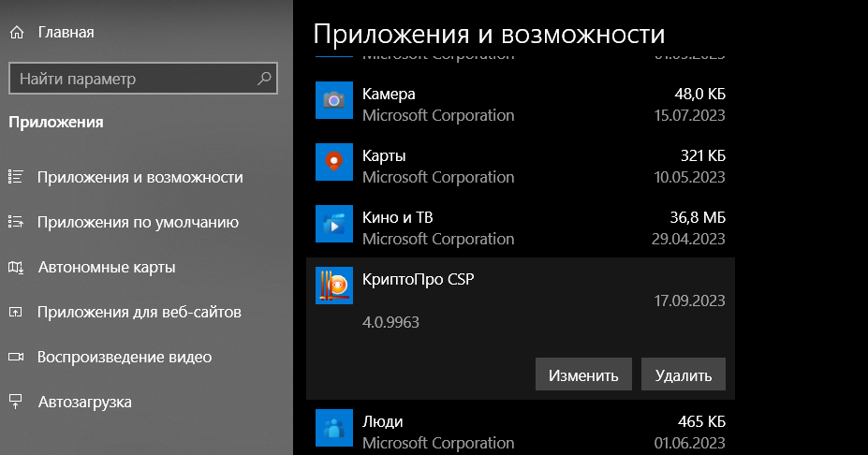Viewport: 868px width, 455px height.
Task: Click the 321 КБ size value
Action: 703,156
